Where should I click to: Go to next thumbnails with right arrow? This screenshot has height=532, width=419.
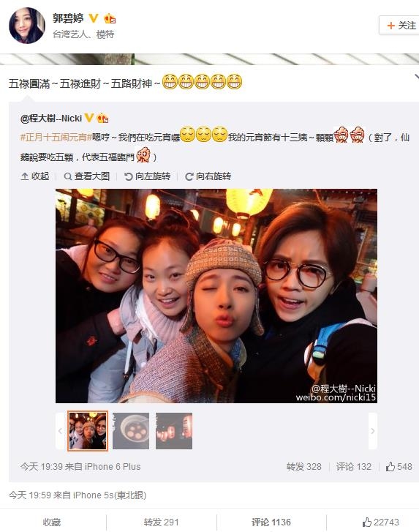coord(372,431)
